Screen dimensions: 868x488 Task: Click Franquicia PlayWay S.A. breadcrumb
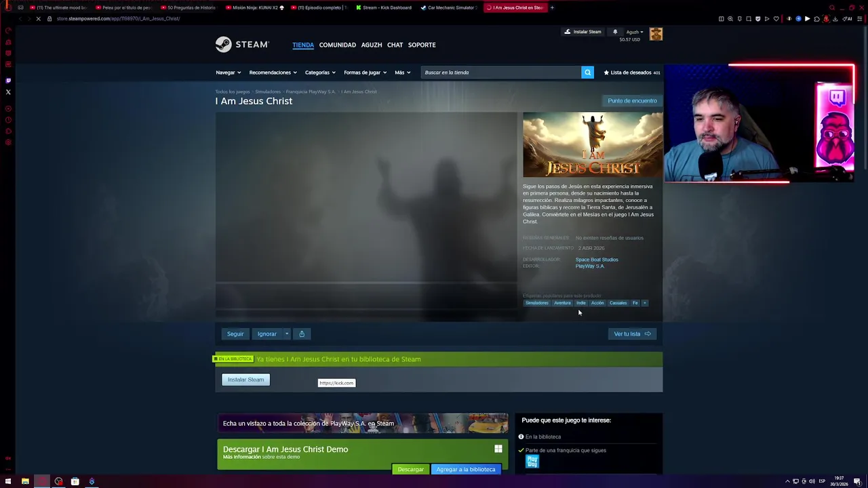(x=311, y=91)
